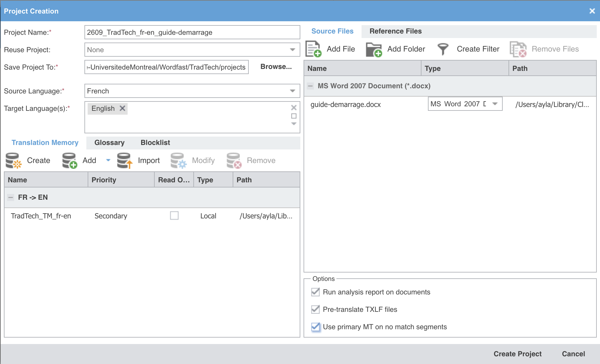
Task: Collapse the FR -> EN group
Action: (x=11, y=197)
